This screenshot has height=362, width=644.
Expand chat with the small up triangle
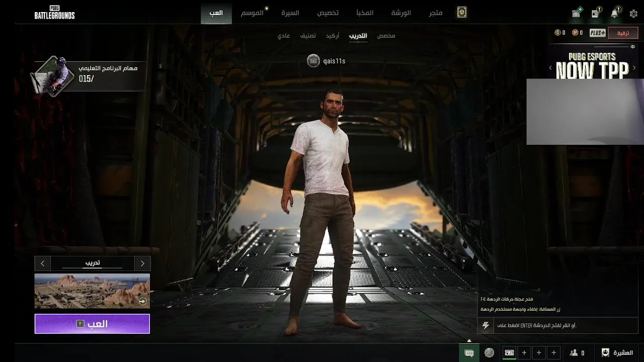pyautogui.click(x=469, y=340)
